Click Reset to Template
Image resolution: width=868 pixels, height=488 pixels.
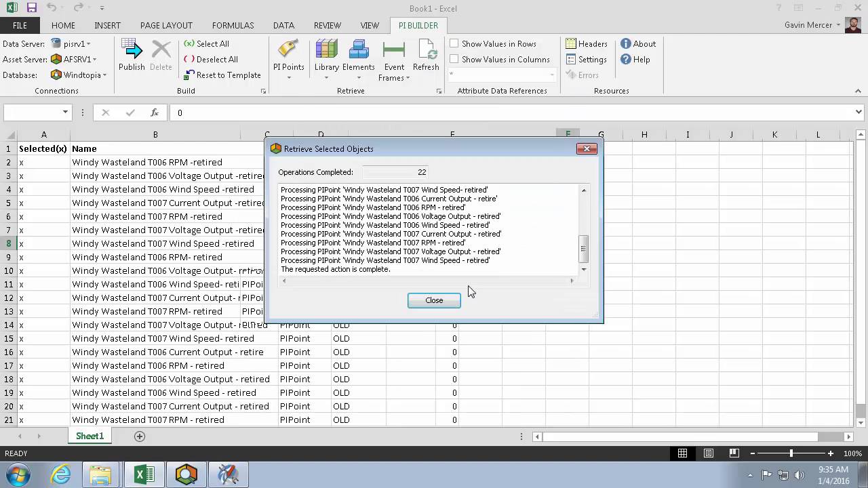222,75
